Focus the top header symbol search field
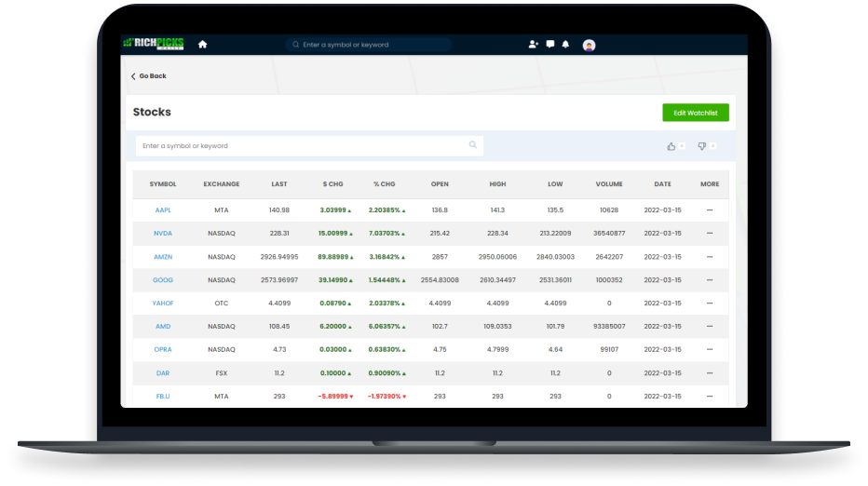868x486 pixels. [x=369, y=45]
